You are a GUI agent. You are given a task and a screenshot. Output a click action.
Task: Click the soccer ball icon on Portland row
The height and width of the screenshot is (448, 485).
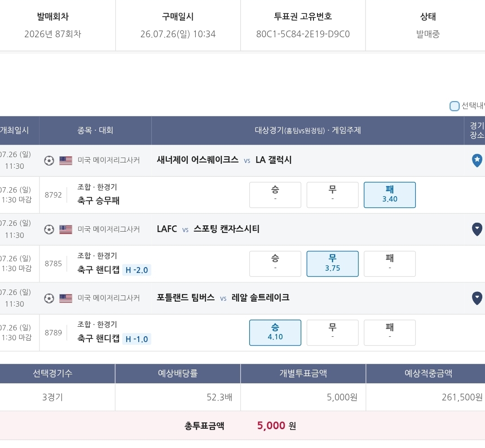(x=49, y=299)
